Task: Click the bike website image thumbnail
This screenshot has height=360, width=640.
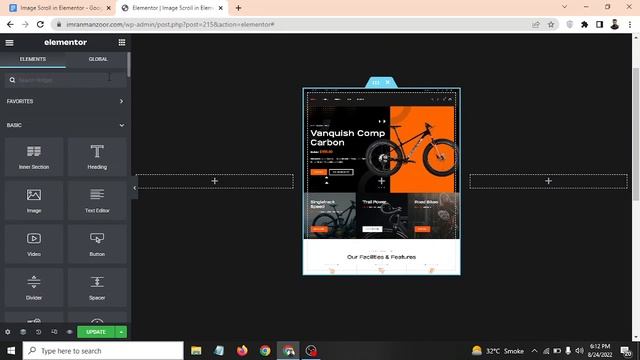Action: 381,181
